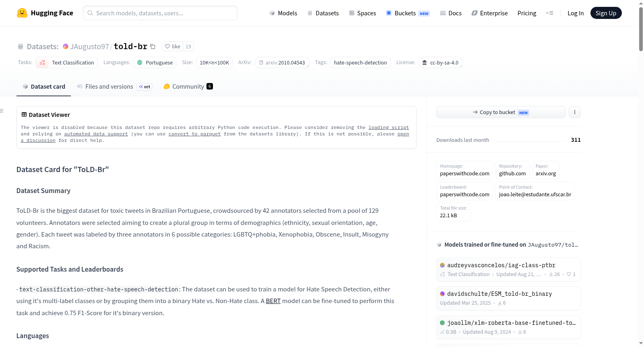Open the convert_to_parquet link
644x347 pixels.
point(194,134)
